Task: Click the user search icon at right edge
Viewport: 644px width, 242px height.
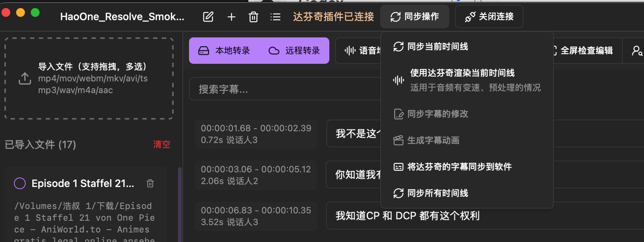Action: click(637, 51)
